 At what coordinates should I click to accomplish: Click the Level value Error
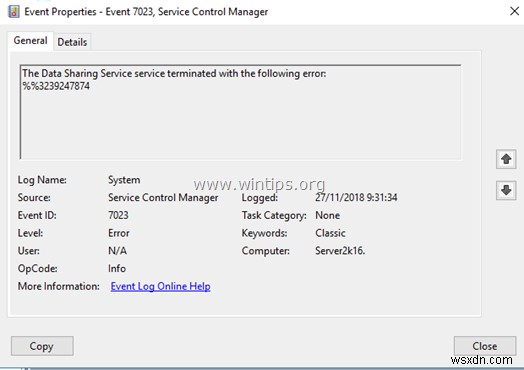[x=119, y=233]
